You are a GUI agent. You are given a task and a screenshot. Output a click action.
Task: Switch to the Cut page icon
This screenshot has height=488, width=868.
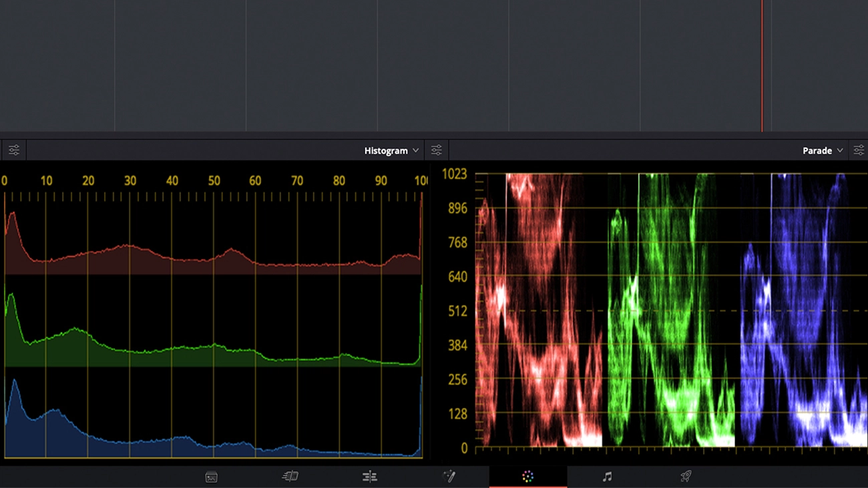coord(290,477)
